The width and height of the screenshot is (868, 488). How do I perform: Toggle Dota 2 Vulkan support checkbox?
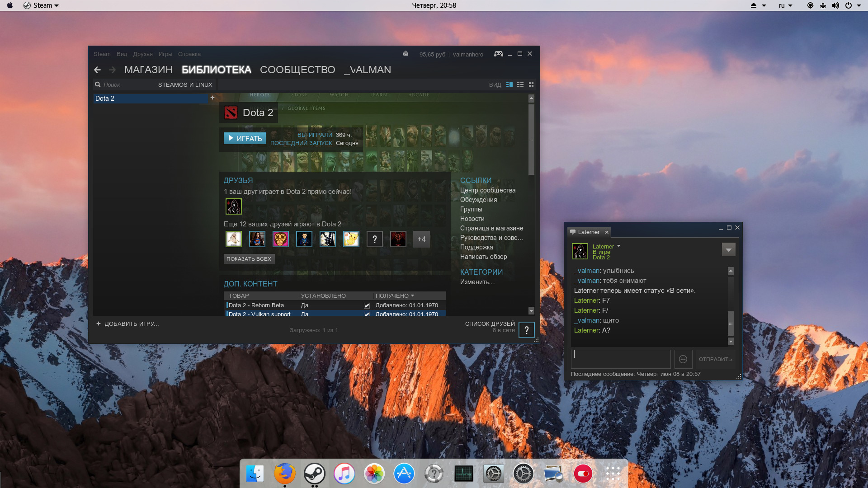(367, 314)
